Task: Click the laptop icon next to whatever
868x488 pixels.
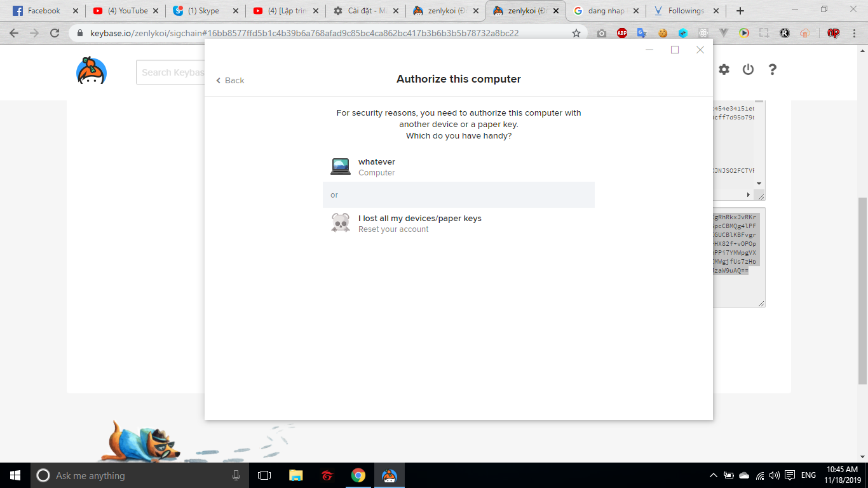Action: [341, 166]
